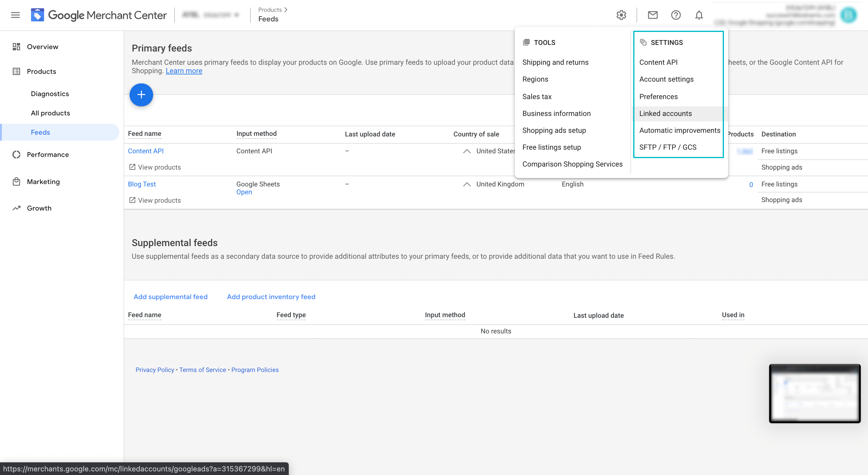Open Account settings

(666, 79)
